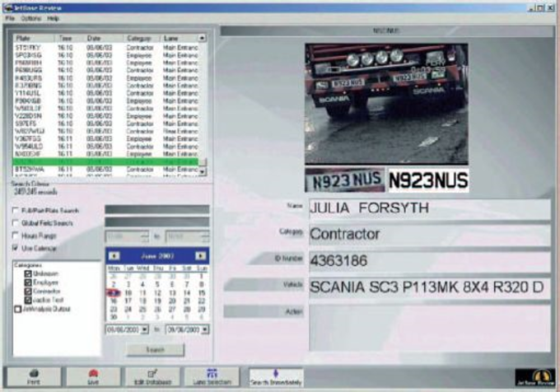Go to previous month in calendar

[114, 256]
